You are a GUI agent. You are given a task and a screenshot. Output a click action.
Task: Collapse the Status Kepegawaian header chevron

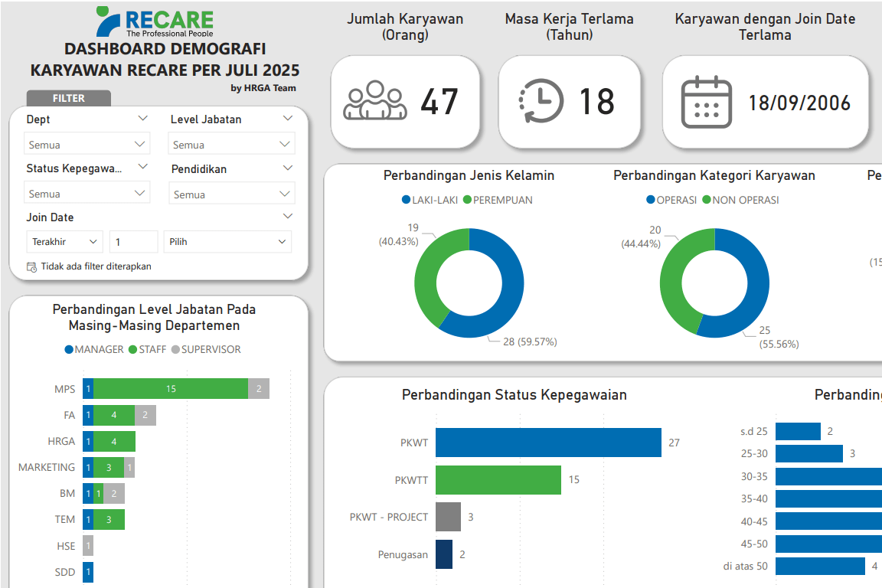pyautogui.click(x=143, y=167)
